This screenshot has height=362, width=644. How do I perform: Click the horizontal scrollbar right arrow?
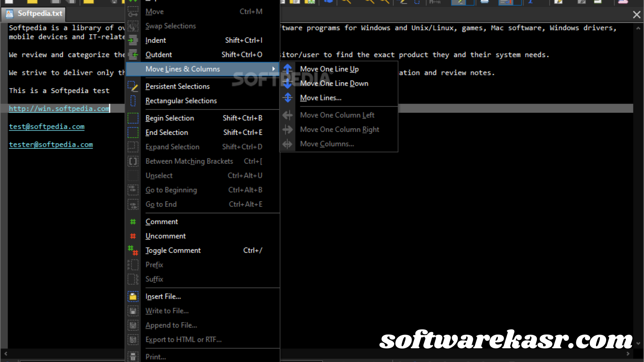coord(628,354)
